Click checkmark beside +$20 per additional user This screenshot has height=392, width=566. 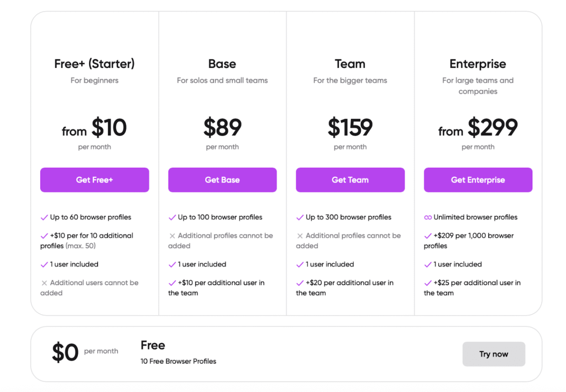pyautogui.click(x=300, y=283)
